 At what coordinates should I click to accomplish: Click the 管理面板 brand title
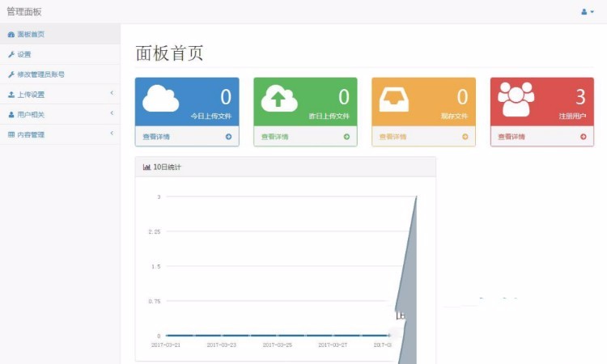click(x=24, y=11)
